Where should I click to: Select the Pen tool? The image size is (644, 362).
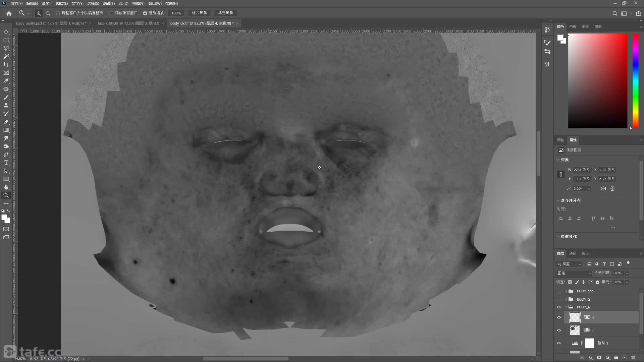pyautogui.click(x=6, y=155)
